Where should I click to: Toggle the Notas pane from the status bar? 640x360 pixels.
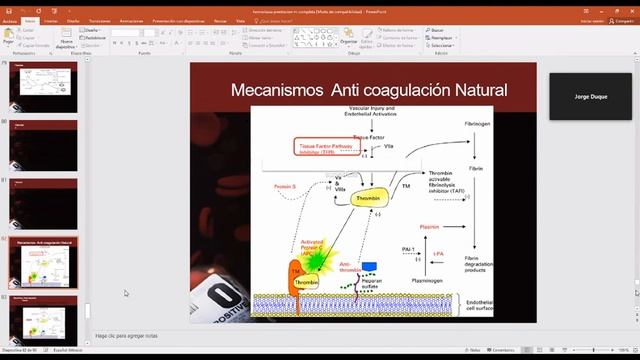[472, 350]
